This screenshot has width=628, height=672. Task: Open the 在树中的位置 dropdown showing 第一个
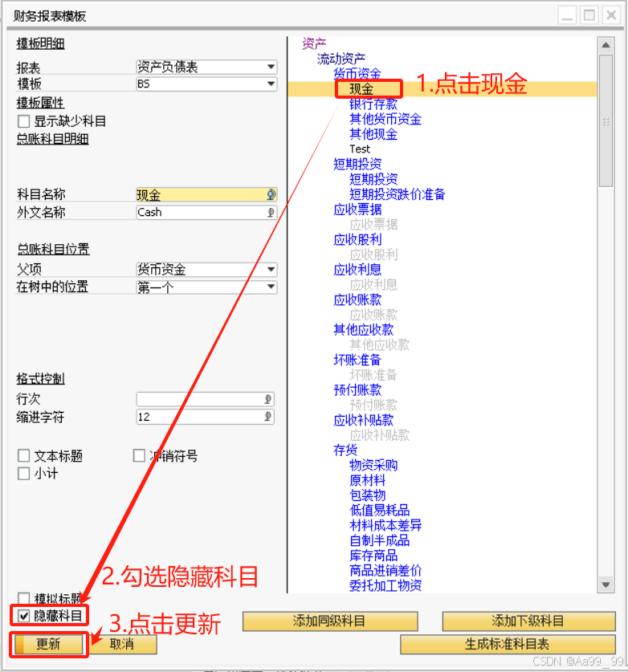coord(206,287)
